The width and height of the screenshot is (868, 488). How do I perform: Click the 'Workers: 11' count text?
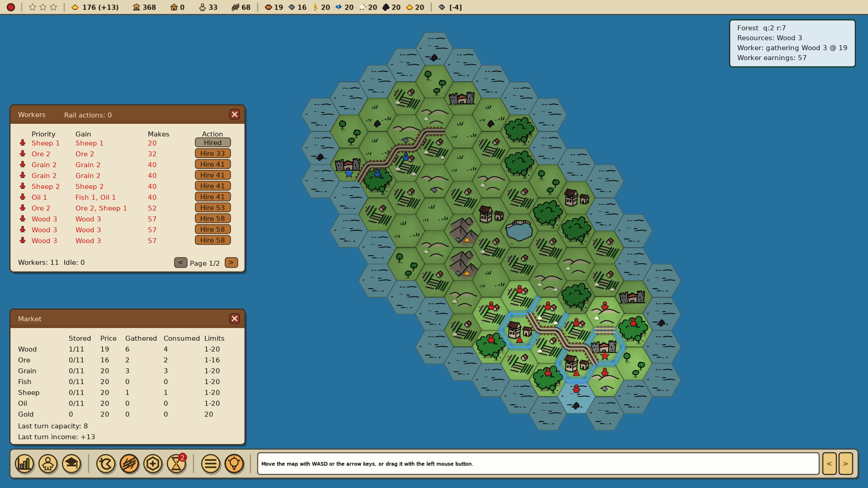38,263
